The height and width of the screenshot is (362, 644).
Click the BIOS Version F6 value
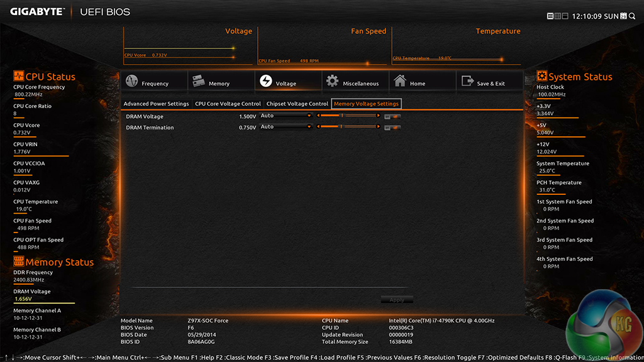(x=191, y=327)
